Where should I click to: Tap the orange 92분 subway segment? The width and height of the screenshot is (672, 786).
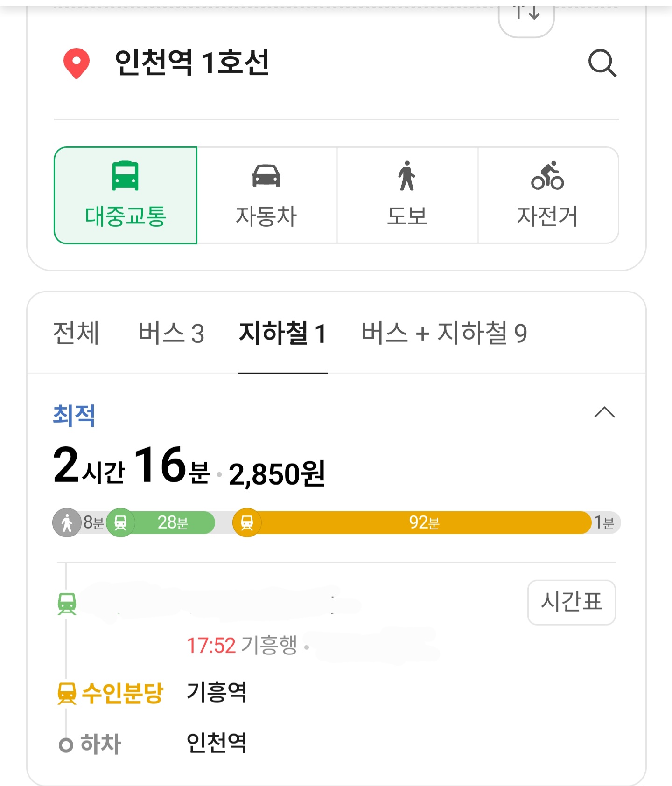424,522
